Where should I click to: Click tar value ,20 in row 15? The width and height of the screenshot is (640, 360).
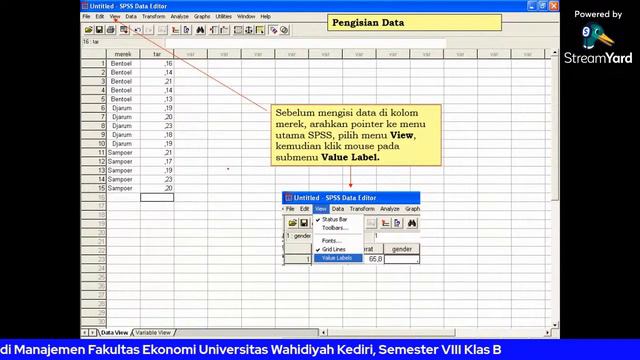coord(157,188)
